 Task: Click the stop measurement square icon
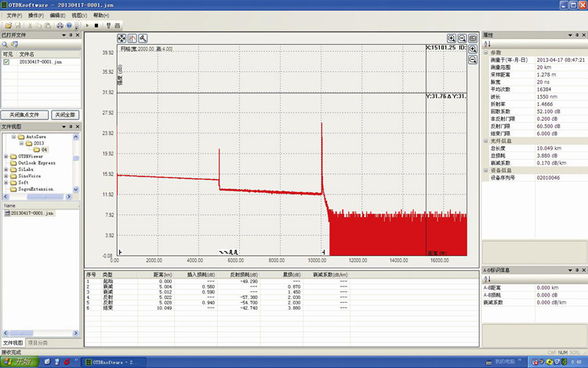coord(96,25)
